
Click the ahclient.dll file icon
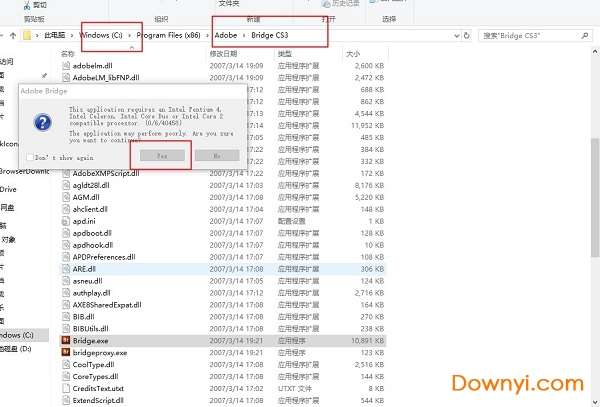[66, 209]
